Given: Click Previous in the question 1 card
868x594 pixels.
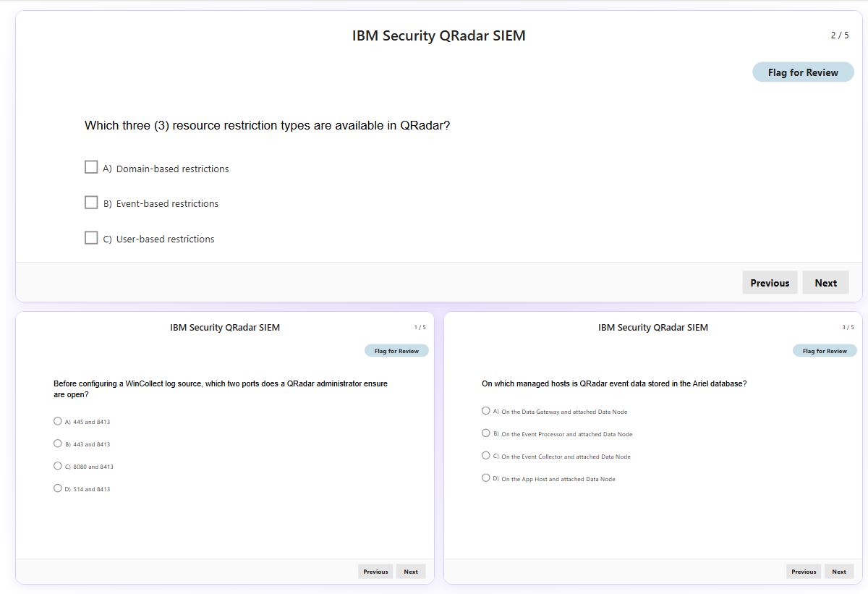Looking at the screenshot, I should click(x=375, y=572).
